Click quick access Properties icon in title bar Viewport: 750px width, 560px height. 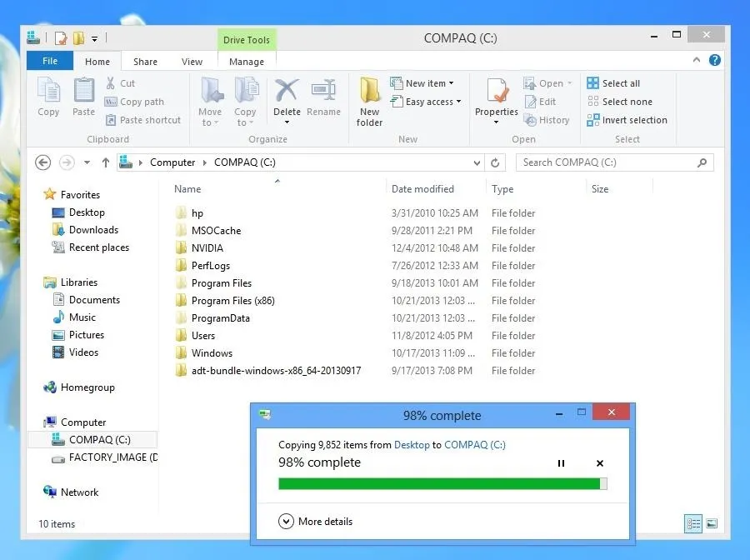(61, 37)
